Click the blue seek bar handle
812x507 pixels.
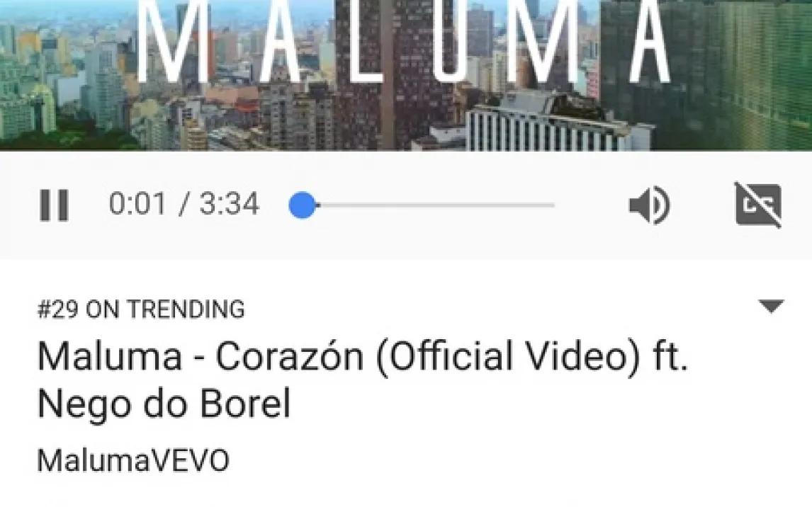pos(303,205)
